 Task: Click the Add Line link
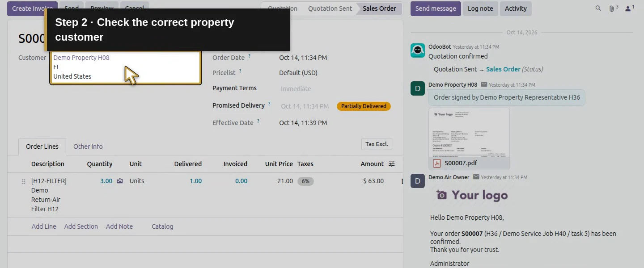click(x=44, y=226)
